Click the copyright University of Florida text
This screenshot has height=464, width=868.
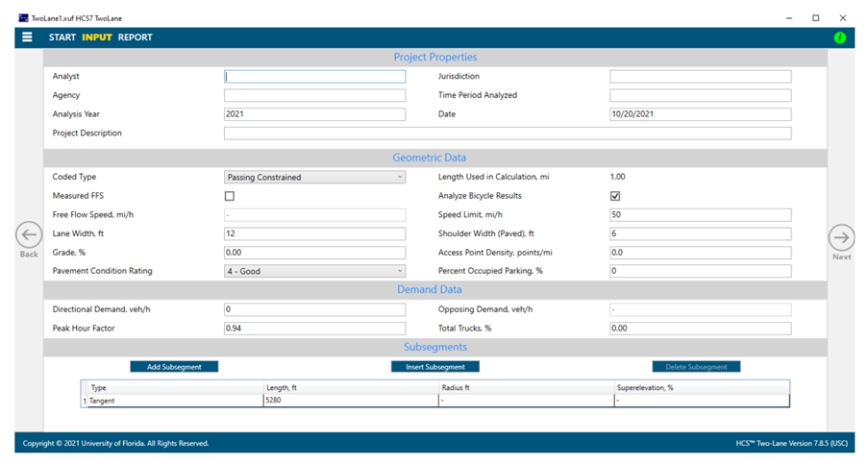click(x=115, y=443)
